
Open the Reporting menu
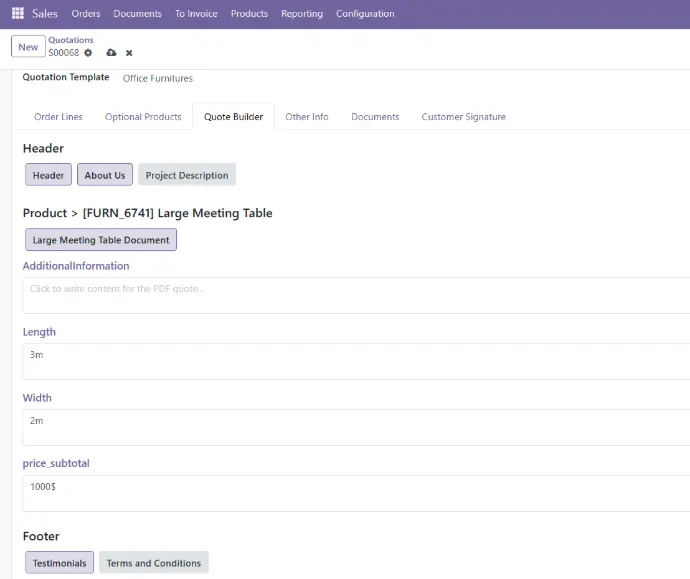tap(302, 14)
